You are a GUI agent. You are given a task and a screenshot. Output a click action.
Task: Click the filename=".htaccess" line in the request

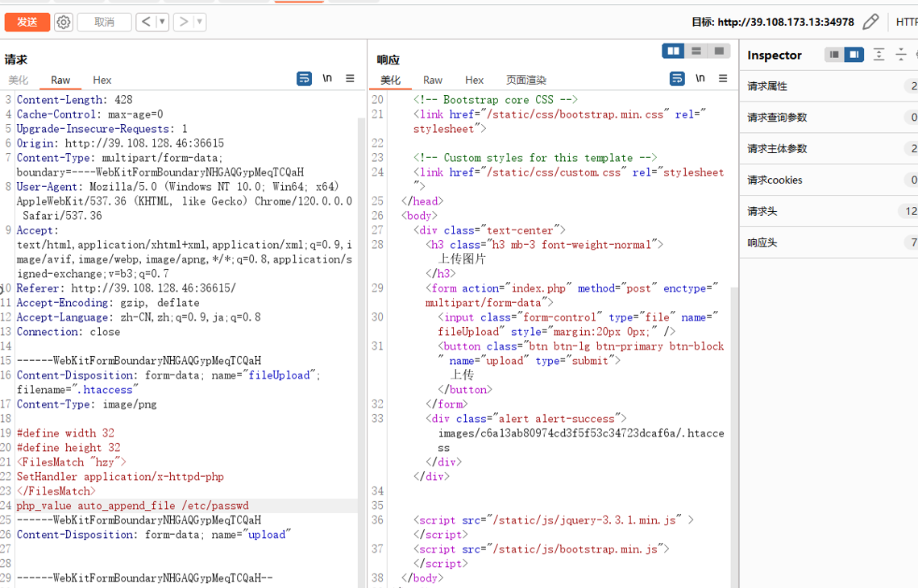[x=77, y=390]
